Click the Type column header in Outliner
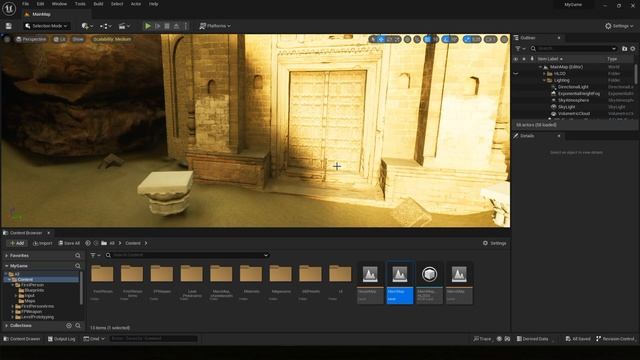The height and width of the screenshot is (360, 640). coord(612,59)
